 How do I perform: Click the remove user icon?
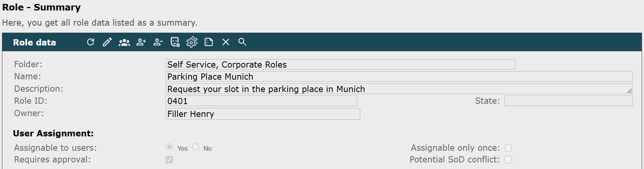pyautogui.click(x=158, y=42)
